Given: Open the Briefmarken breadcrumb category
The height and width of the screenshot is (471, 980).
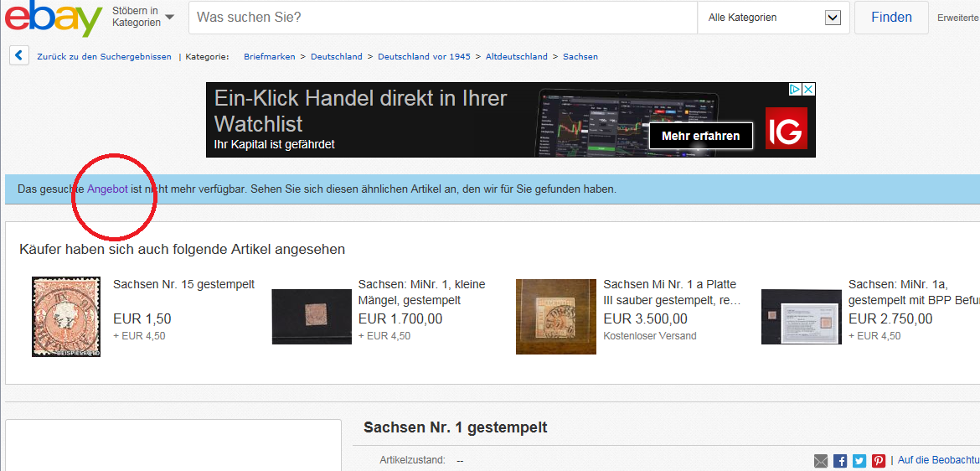Looking at the screenshot, I should 269,57.
